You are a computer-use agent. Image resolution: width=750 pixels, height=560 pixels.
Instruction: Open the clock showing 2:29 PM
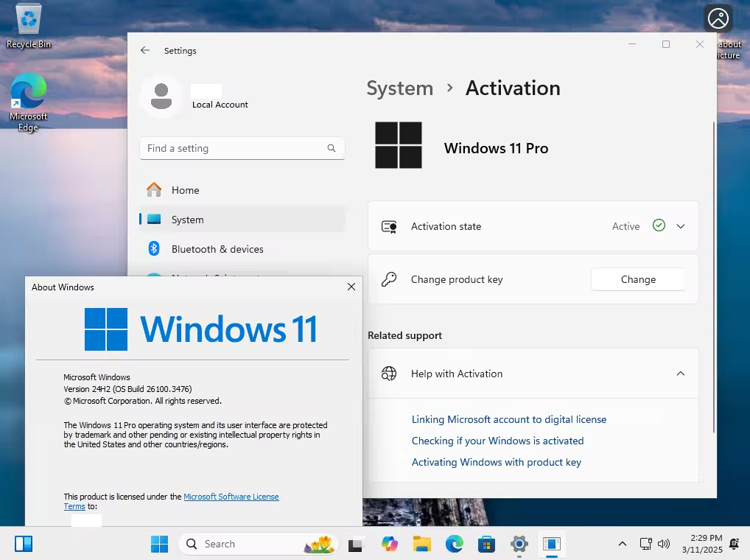701,544
